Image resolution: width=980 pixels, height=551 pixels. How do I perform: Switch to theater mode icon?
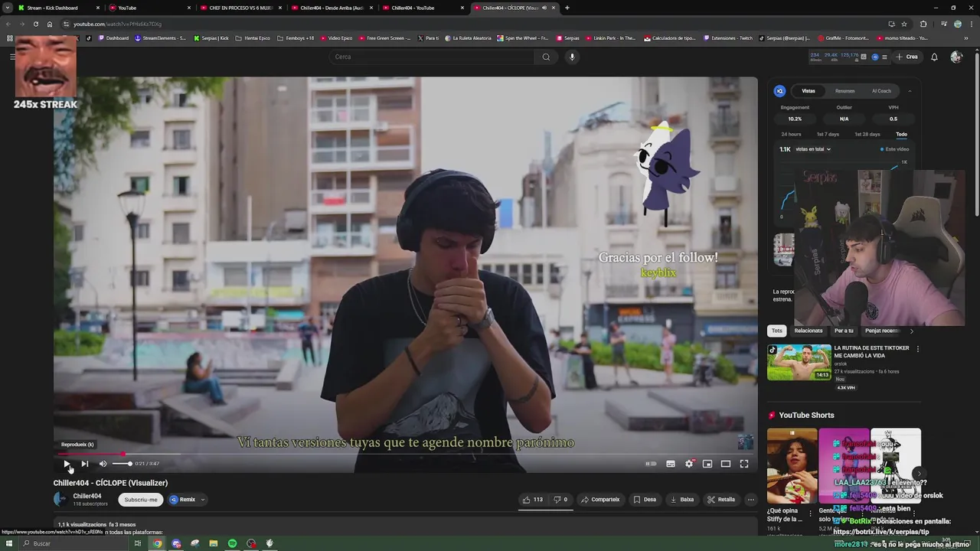pos(726,464)
